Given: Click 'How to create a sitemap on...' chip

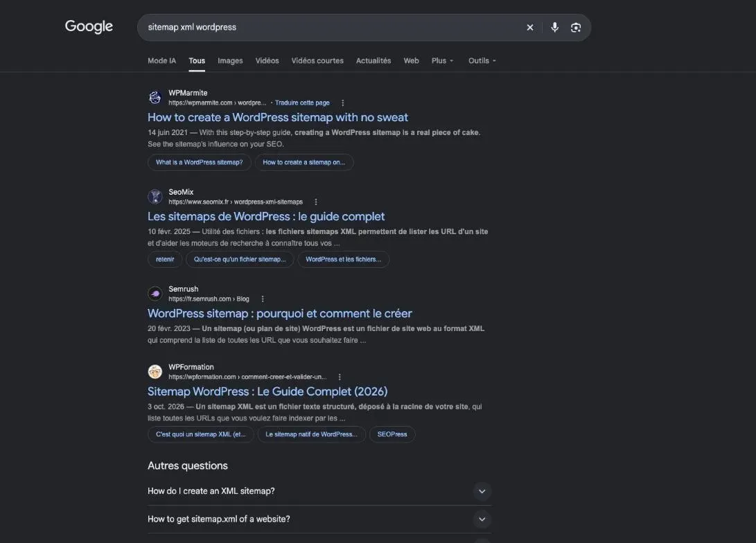Looking at the screenshot, I should click(304, 162).
